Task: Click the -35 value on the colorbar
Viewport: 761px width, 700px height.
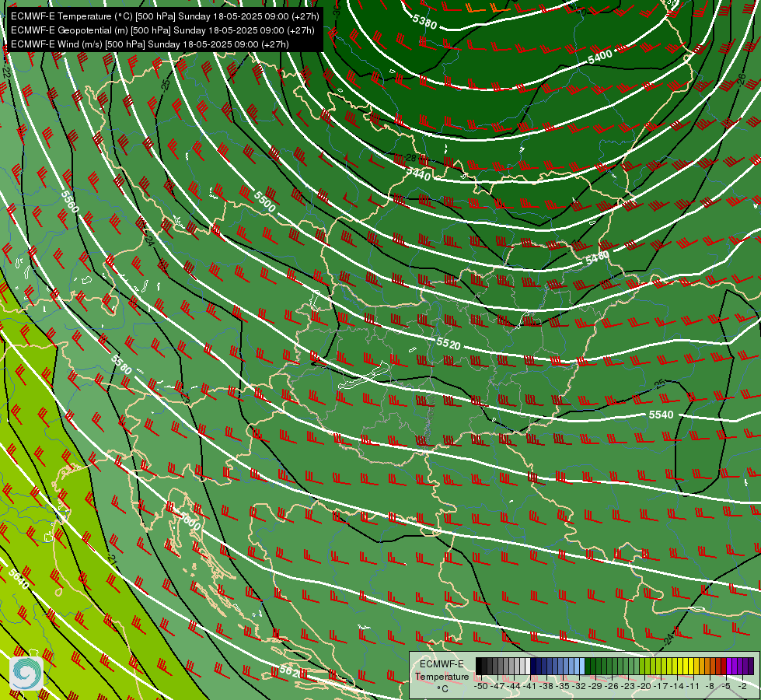Action: coord(563,687)
